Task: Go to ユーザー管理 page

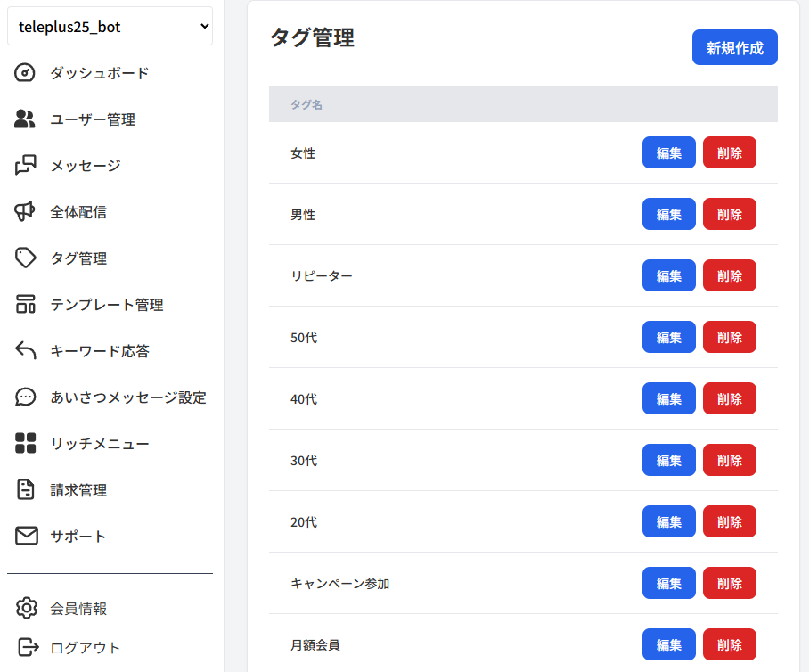Action: coord(93,119)
